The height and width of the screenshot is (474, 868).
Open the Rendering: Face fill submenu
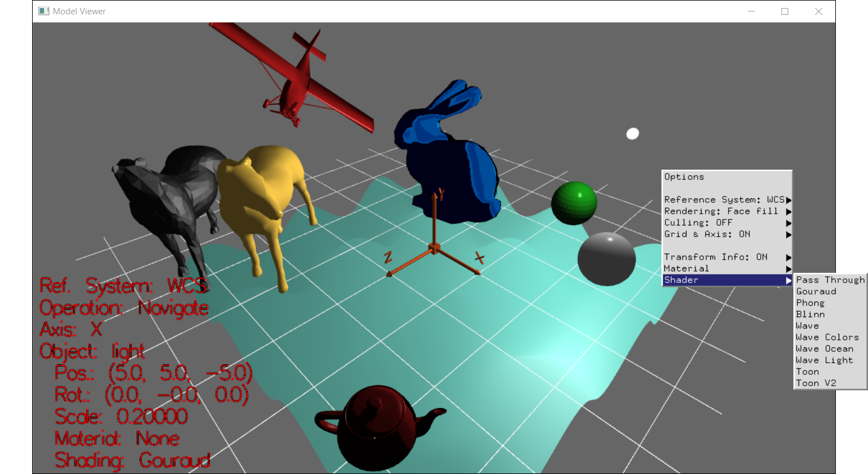point(727,211)
